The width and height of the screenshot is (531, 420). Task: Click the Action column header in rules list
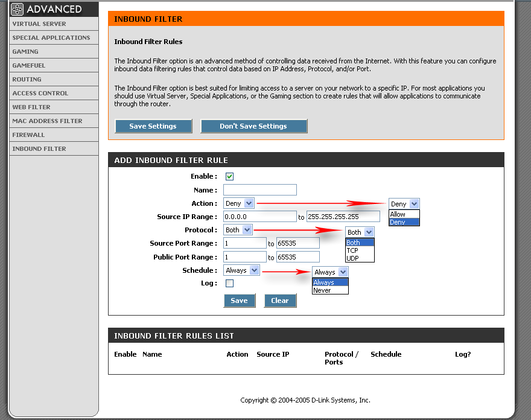click(x=237, y=354)
